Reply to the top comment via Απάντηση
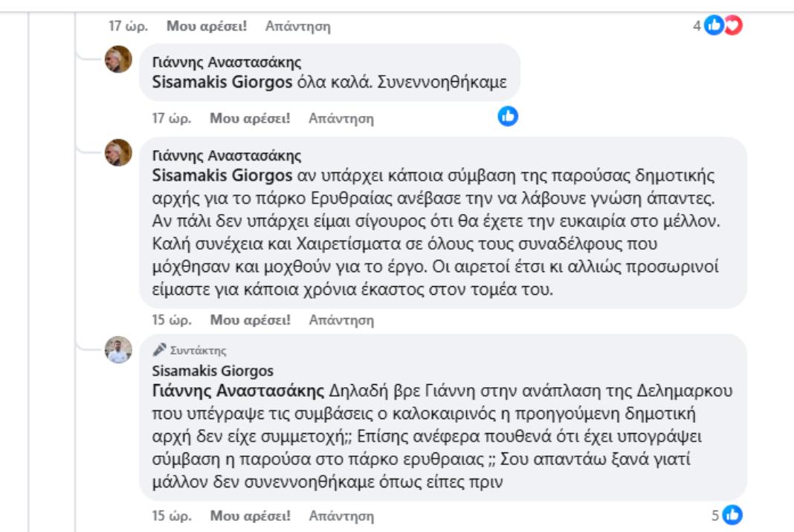Image resolution: width=794 pixels, height=532 pixels. pos(297,26)
